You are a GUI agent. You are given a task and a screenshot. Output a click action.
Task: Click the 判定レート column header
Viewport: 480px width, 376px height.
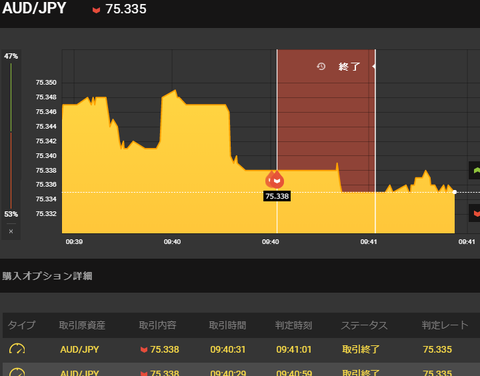[x=445, y=325]
